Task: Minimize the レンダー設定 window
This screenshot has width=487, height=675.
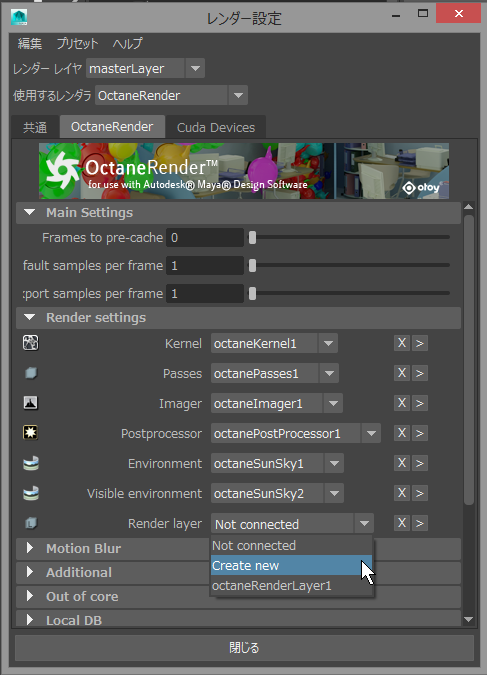Action: (396, 15)
